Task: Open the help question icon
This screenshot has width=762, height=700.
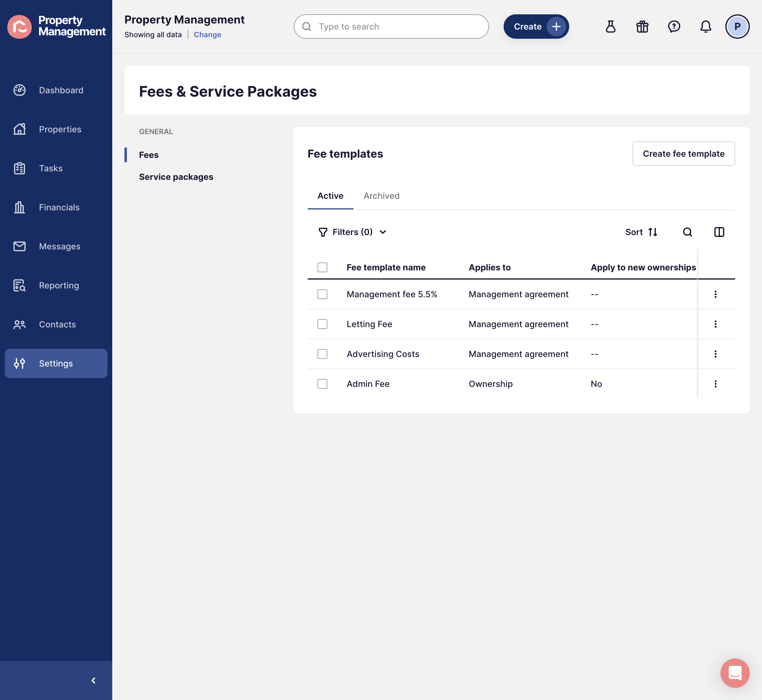Action: (674, 27)
